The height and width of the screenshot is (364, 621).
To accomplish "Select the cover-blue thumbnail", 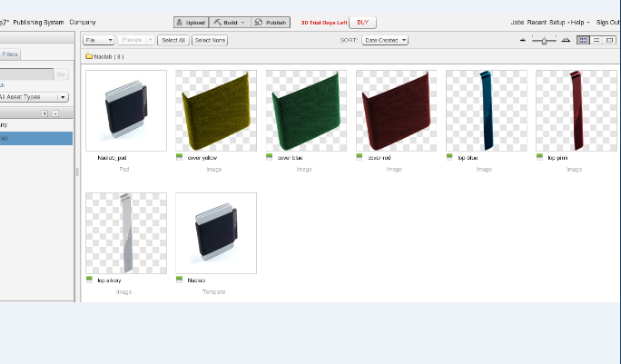I will point(306,111).
